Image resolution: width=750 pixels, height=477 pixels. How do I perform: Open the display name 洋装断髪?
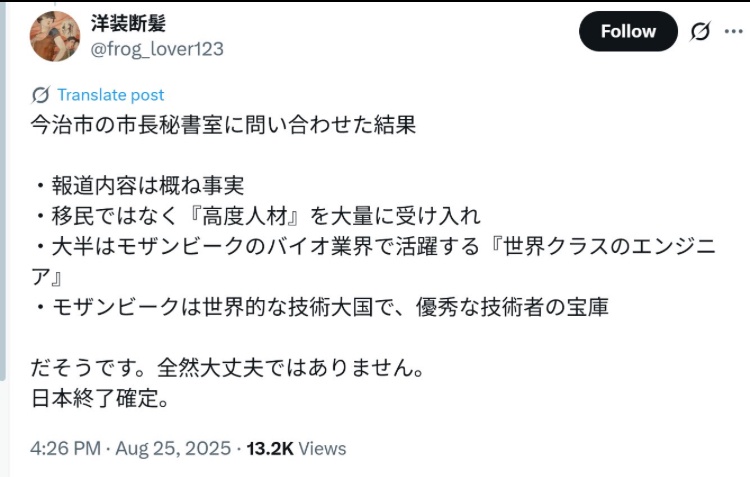point(128,23)
